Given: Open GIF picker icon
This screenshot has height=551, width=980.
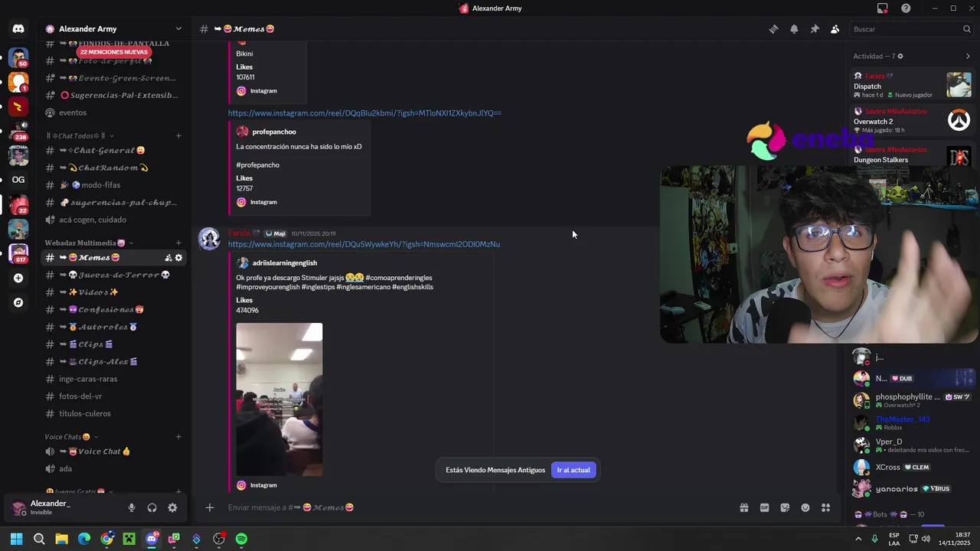Looking at the screenshot, I should tap(764, 507).
